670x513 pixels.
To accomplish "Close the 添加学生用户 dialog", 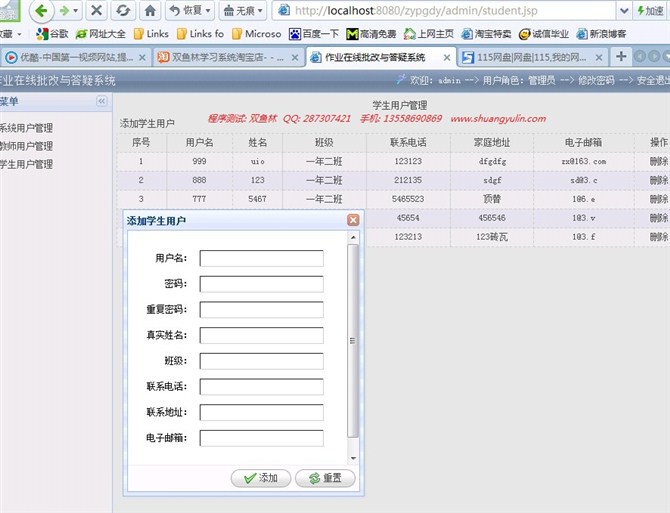I will [x=353, y=220].
